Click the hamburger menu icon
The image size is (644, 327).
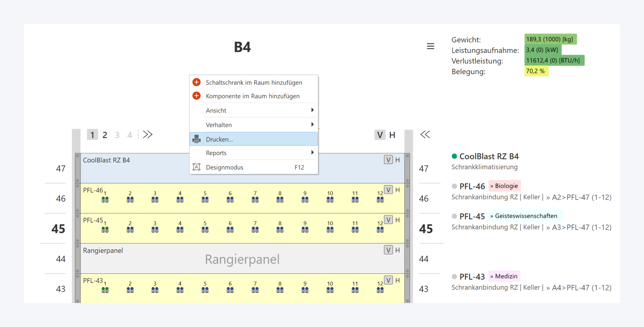(x=430, y=46)
